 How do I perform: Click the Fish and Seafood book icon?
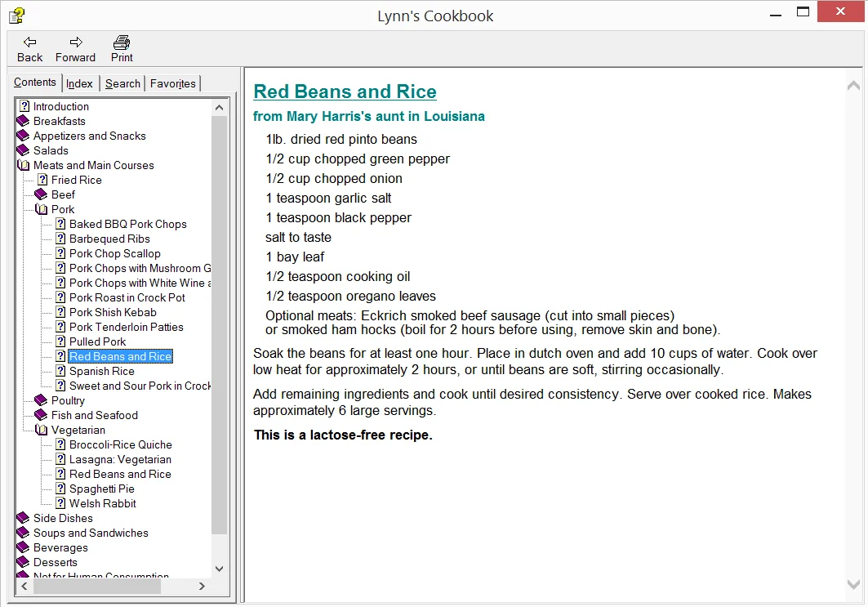pos(41,415)
